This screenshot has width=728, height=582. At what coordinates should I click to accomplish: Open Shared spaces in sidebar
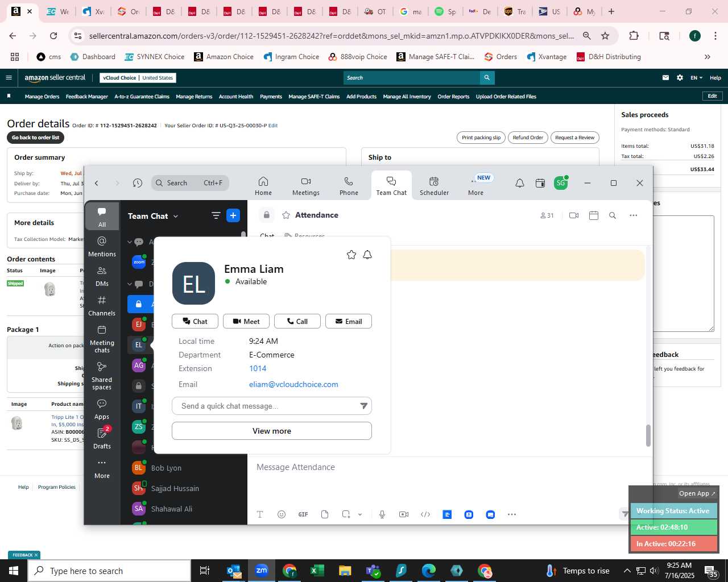pyautogui.click(x=102, y=376)
